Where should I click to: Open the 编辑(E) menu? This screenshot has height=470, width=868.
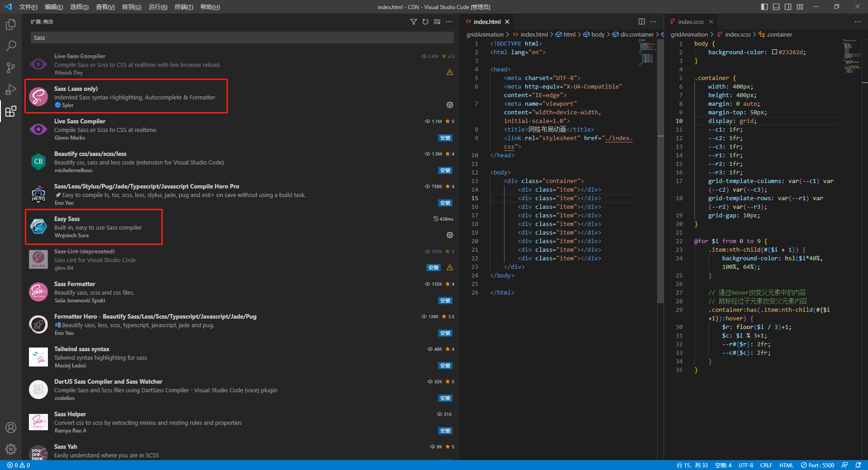click(x=54, y=7)
